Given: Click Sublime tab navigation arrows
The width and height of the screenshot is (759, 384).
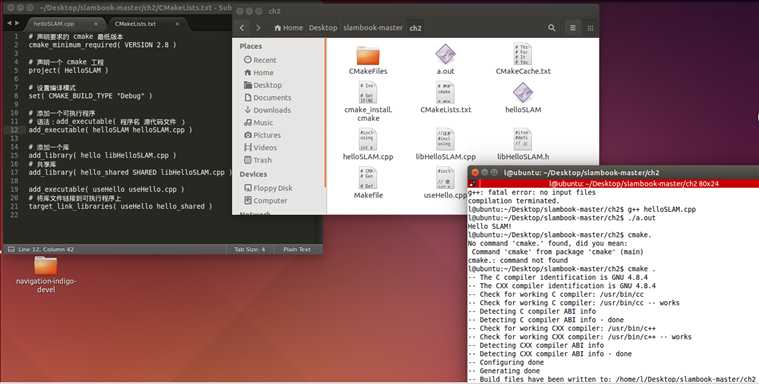Looking at the screenshot, I should tap(14, 23).
